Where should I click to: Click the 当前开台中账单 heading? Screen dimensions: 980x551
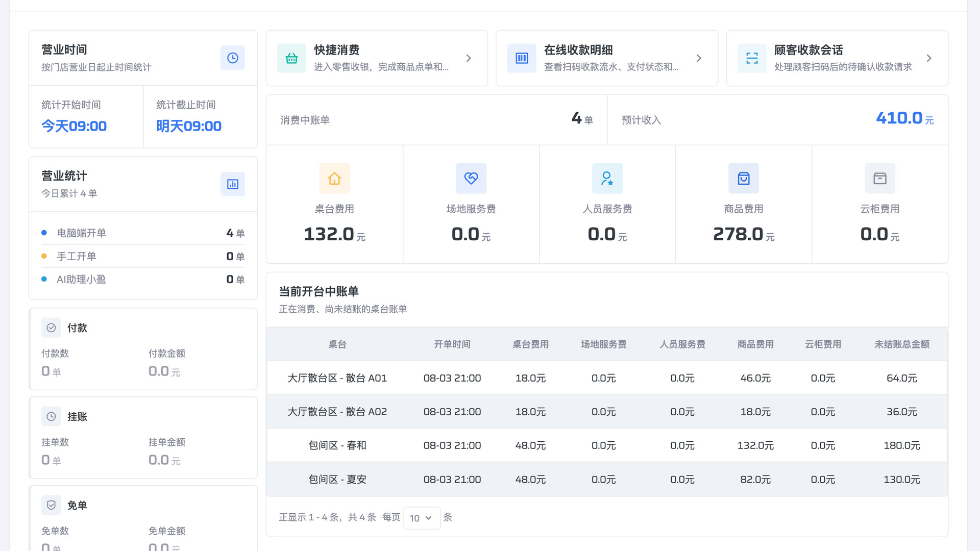[x=318, y=292]
